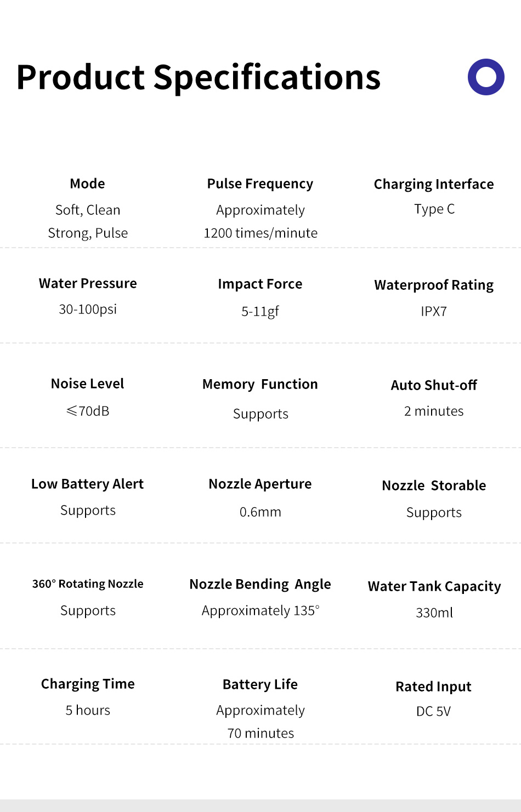
Task: Click the 30-100psi value
Action: [x=88, y=309]
